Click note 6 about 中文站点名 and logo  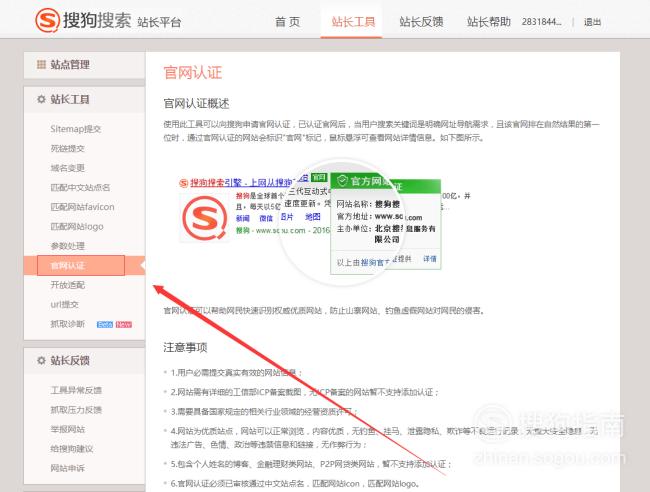click(x=295, y=483)
